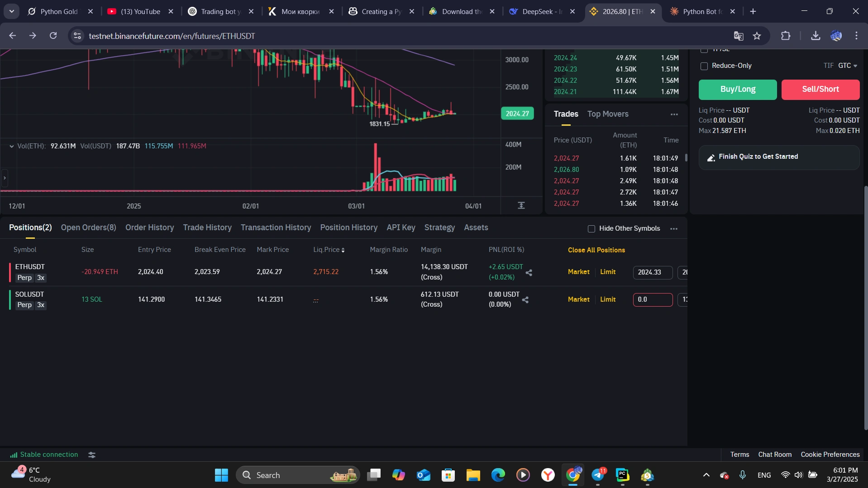The height and width of the screenshot is (488, 868).
Task: Close SOLUSDT position with Limit
Action: click(608, 299)
